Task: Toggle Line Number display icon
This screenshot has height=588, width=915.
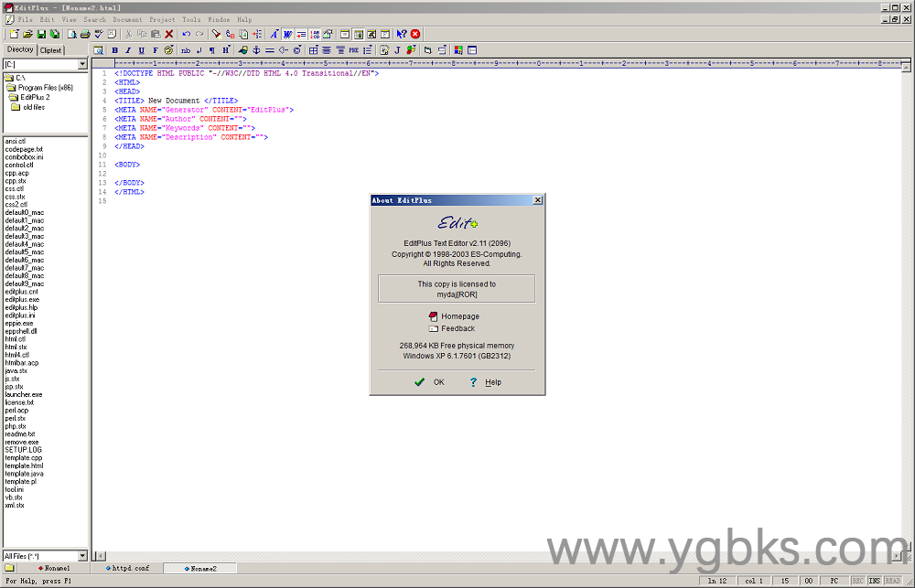Action: [315, 34]
